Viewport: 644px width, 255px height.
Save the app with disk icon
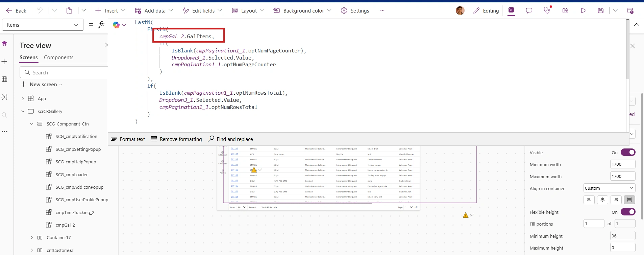[x=601, y=10]
